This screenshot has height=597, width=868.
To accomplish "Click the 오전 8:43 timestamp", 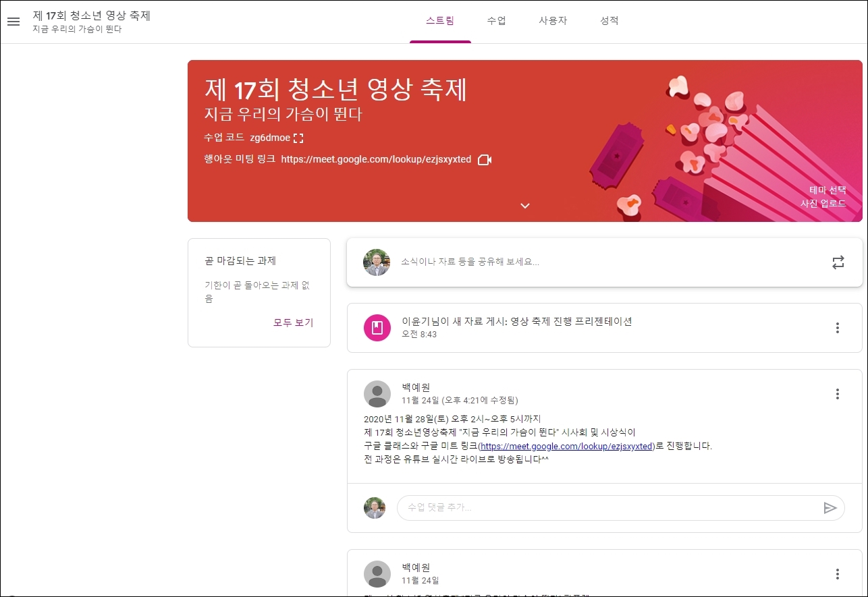I will click(419, 335).
